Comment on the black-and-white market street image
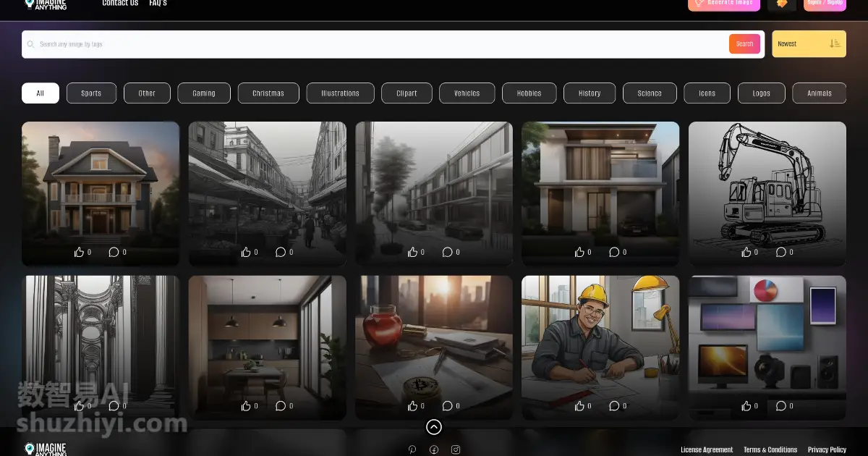This screenshot has height=456, width=868. tap(281, 252)
